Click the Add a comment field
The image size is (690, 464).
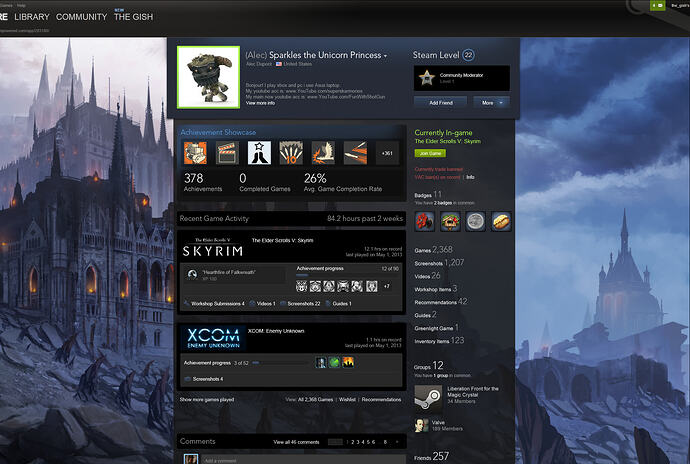pyautogui.click(x=303, y=460)
